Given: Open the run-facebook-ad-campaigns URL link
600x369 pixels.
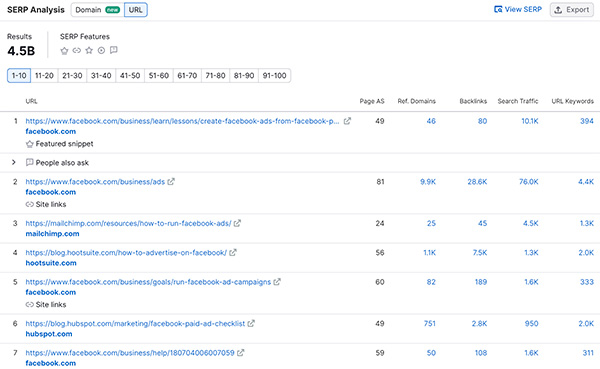Looking at the screenshot, I should click(x=148, y=282).
